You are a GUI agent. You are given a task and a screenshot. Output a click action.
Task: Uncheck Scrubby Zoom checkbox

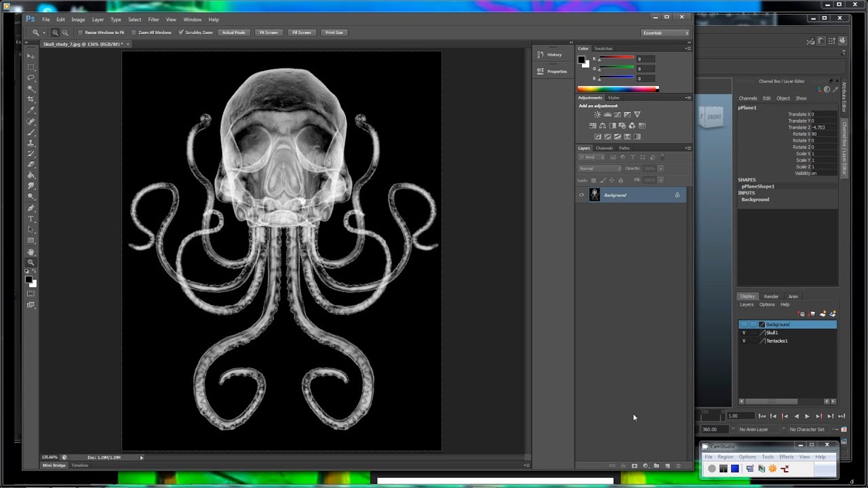tap(181, 33)
